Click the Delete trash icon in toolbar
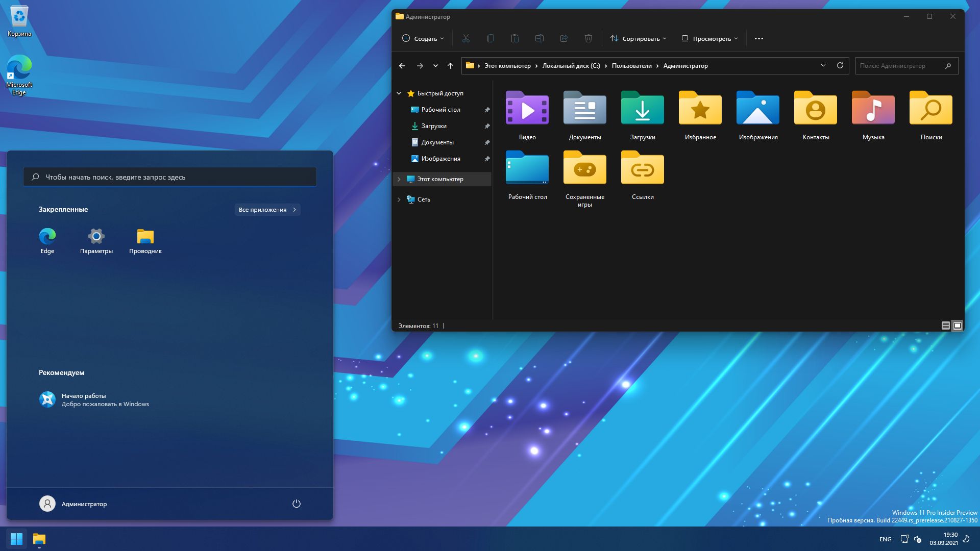This screenshot has height=551, width=980. (588, 38)
